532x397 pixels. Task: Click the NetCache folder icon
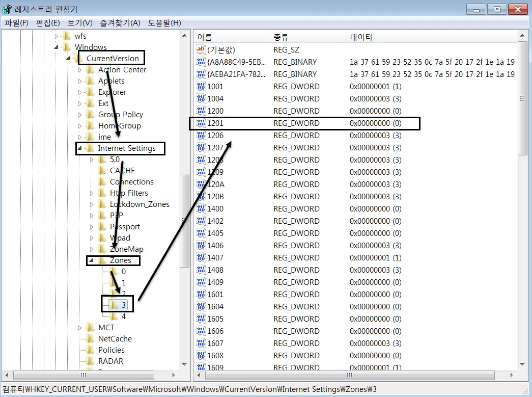coord(90,338)
